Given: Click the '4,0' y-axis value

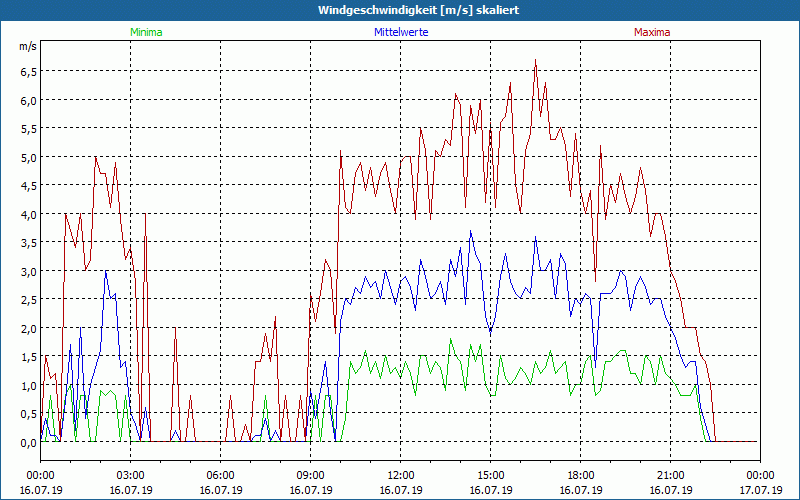Looking at the screenshot, I should click(28, 215).
